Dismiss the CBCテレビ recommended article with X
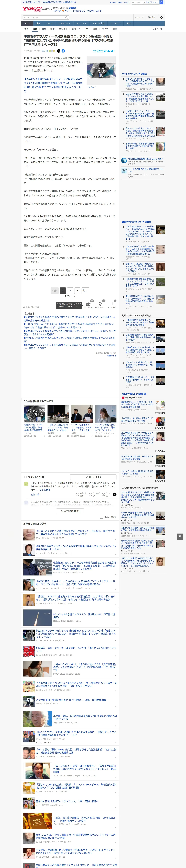 44,436
